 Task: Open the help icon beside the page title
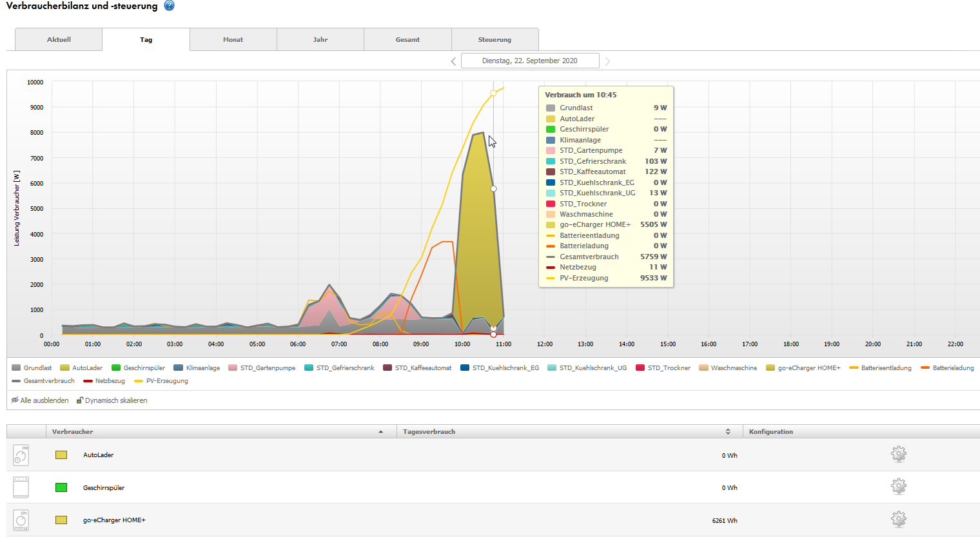169,6
